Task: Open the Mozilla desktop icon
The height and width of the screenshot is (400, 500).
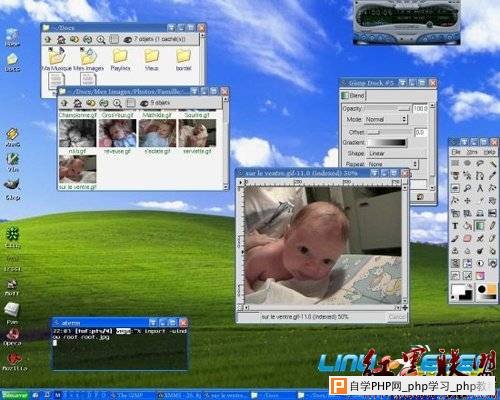Action: click(x=14, y=362)
